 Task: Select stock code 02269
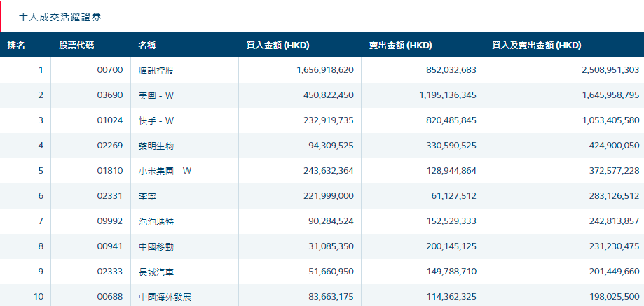tap(110, 146)
